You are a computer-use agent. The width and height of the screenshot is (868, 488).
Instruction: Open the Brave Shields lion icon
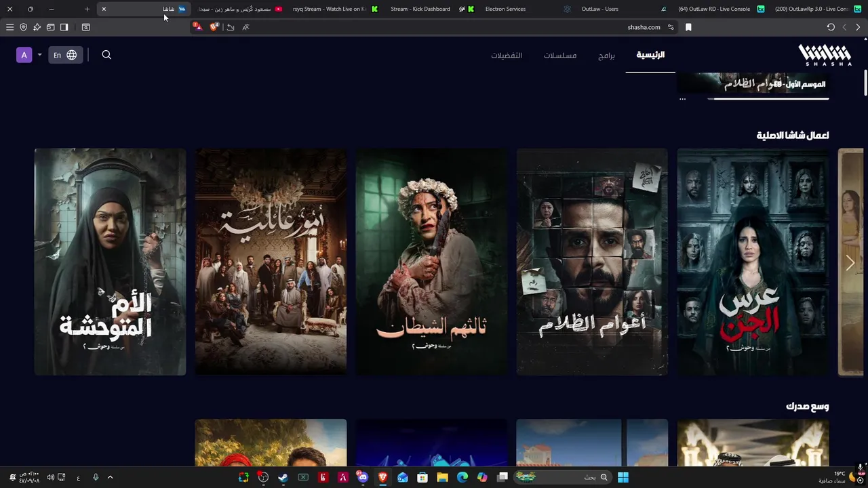pyautogui.click(x=214, y=27)
